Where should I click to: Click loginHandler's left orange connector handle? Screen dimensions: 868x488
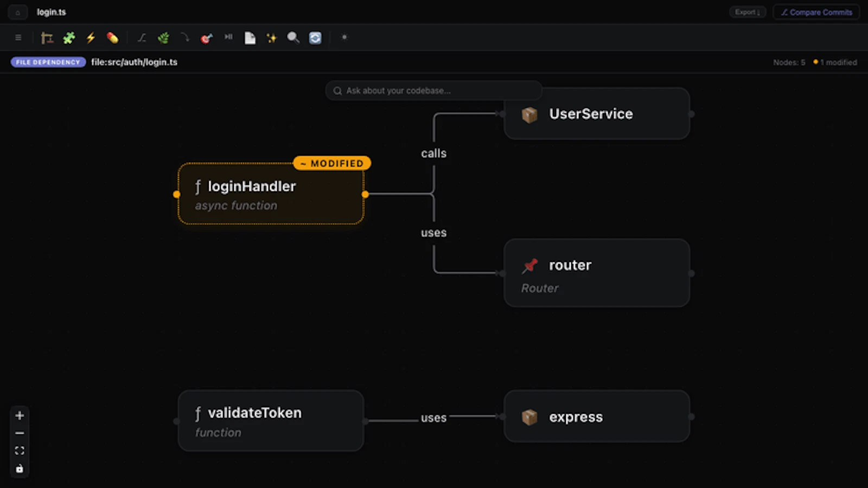click(x=176, y=194)
